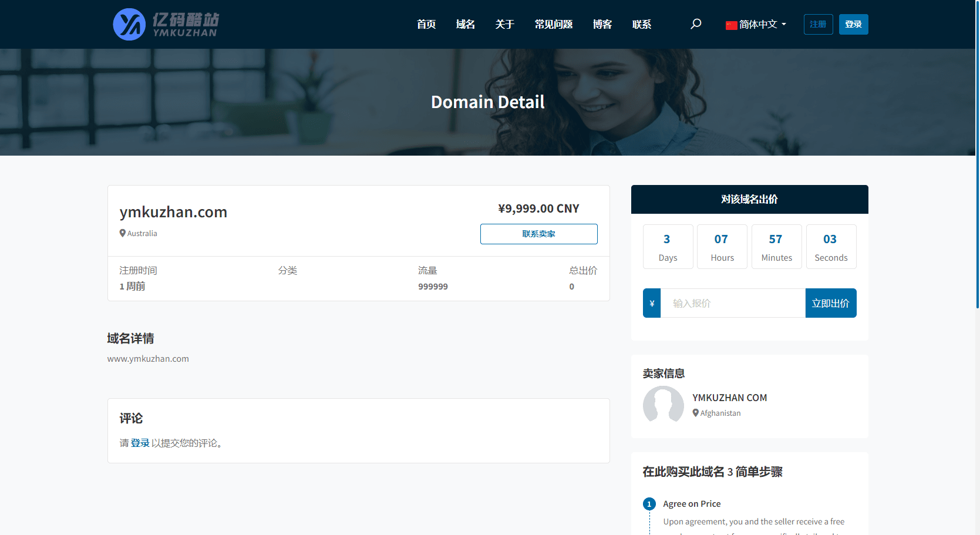
Task: Click the ymkuzhan.com domain title
Action: tap(173, 212)
